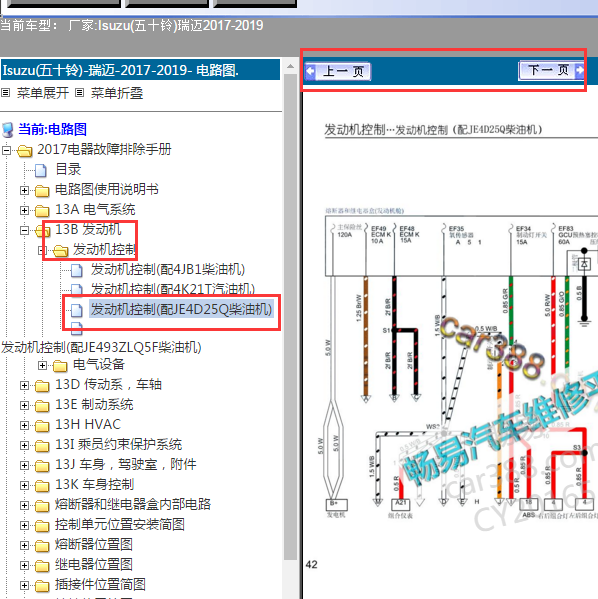Expand the 13K 车身控制 node

pos(24,486)
